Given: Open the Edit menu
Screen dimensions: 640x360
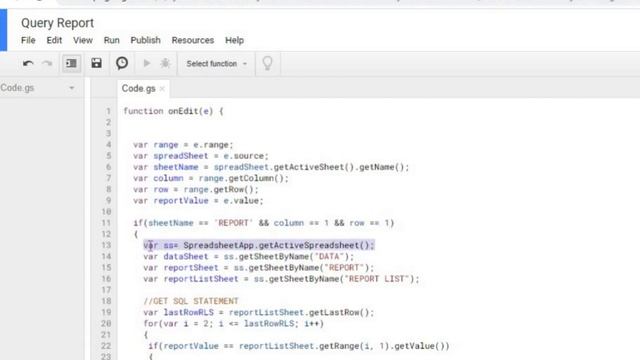Looking at the screenshot, I should pyautogui.click(x=54, y=40).
